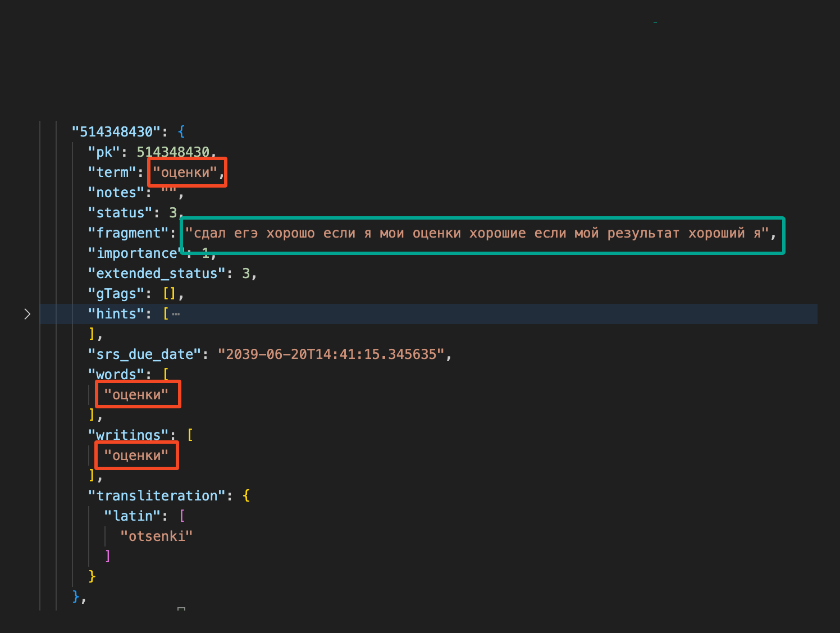The width and height of the screenshot is (840, 633).
Task: Click the yellow closing brace of transliteration
Action: pyautogui.click(x=92, y=576)
